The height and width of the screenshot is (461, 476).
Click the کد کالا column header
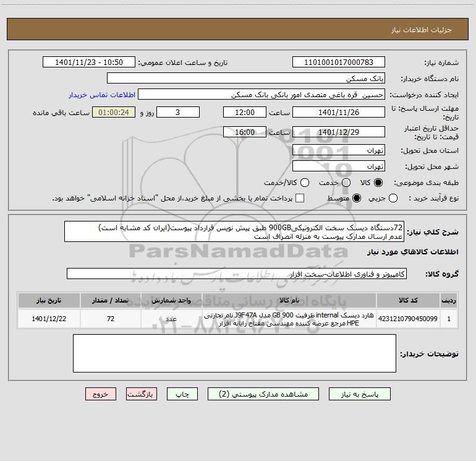[x=408, y=300]
